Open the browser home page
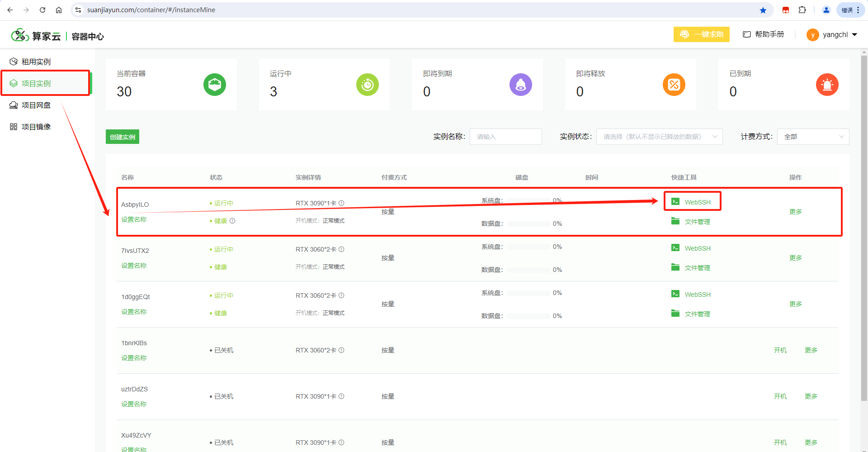Viewport: 868px width, 452px height. [59, 10]
